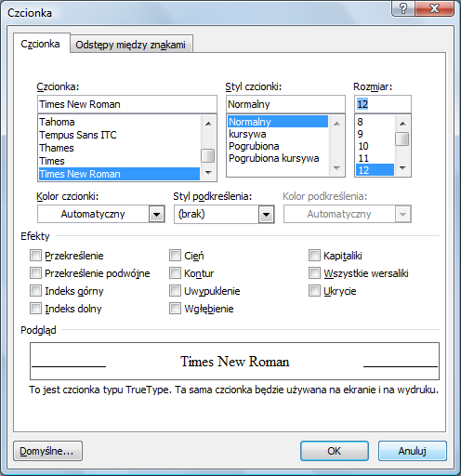
Task: Enable Kapitaliki checkbox
Action: click(x=314, y=256)
